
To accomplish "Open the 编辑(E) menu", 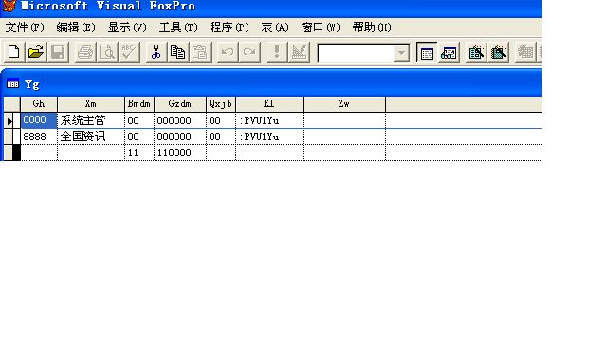I will (x=76, y=27).
